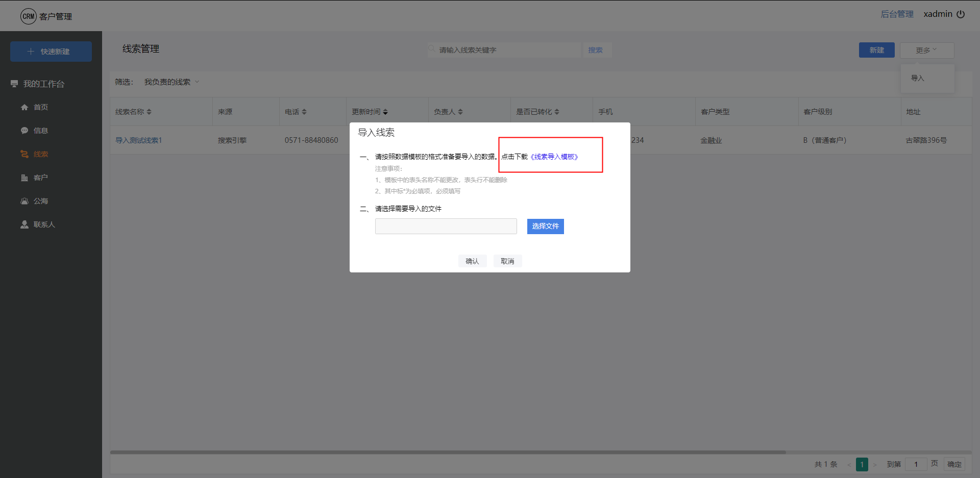Download the 《线索导入模板》 template link
Viewport: 980px width, 478px height.
pyautogui.click(x=554, y=157)
